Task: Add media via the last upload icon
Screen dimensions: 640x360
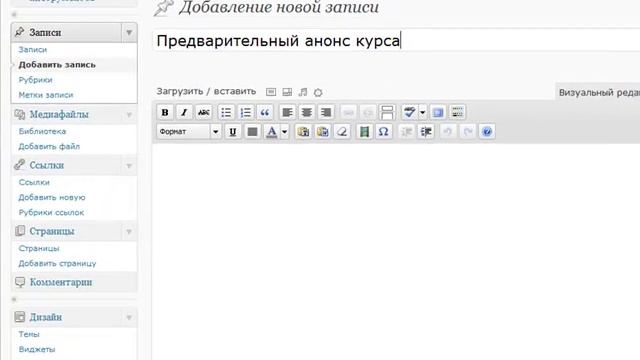Action: (318, 93)
